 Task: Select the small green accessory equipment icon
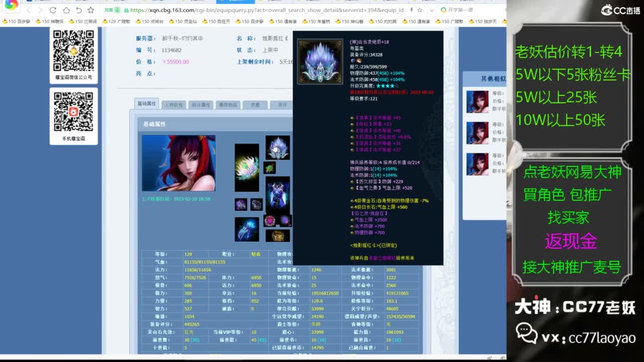point(270,167)
